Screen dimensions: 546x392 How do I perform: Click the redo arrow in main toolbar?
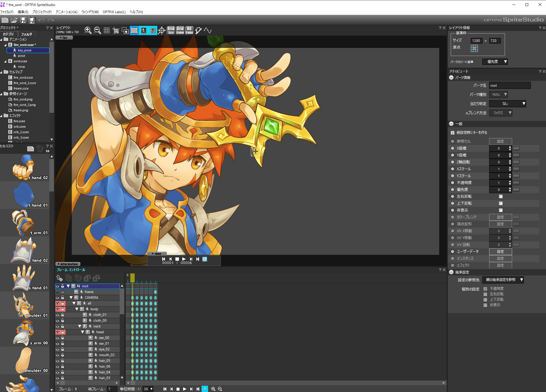tap(51, 20)
